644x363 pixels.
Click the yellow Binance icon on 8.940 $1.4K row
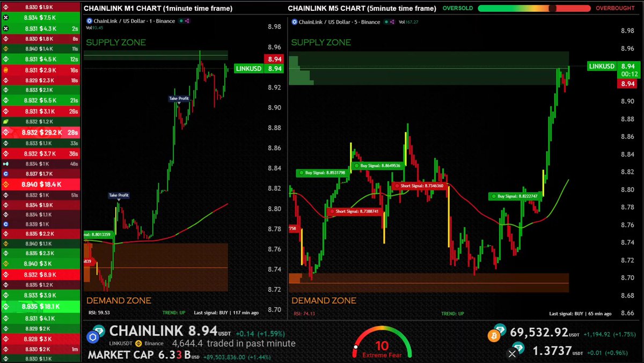coord(6,49)
